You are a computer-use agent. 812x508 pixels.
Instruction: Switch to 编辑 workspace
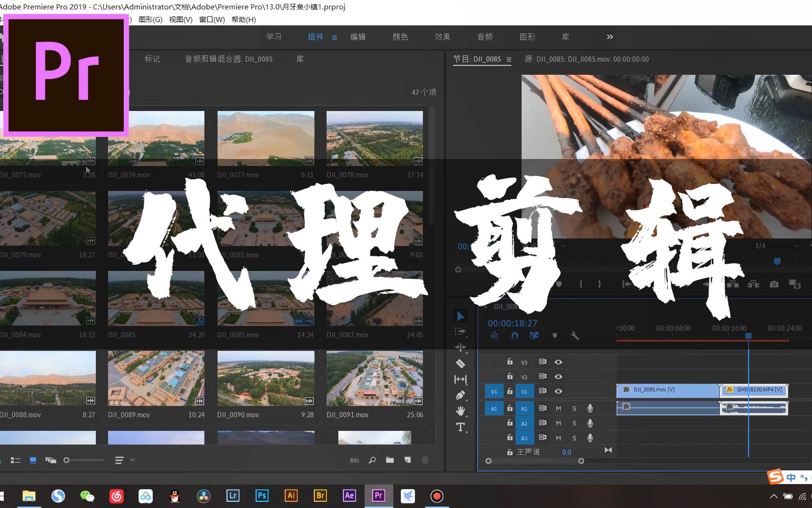tap(358, 37)
